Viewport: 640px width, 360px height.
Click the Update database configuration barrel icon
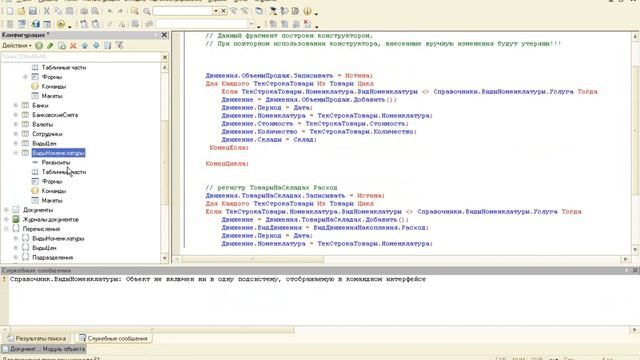(36, 24)
